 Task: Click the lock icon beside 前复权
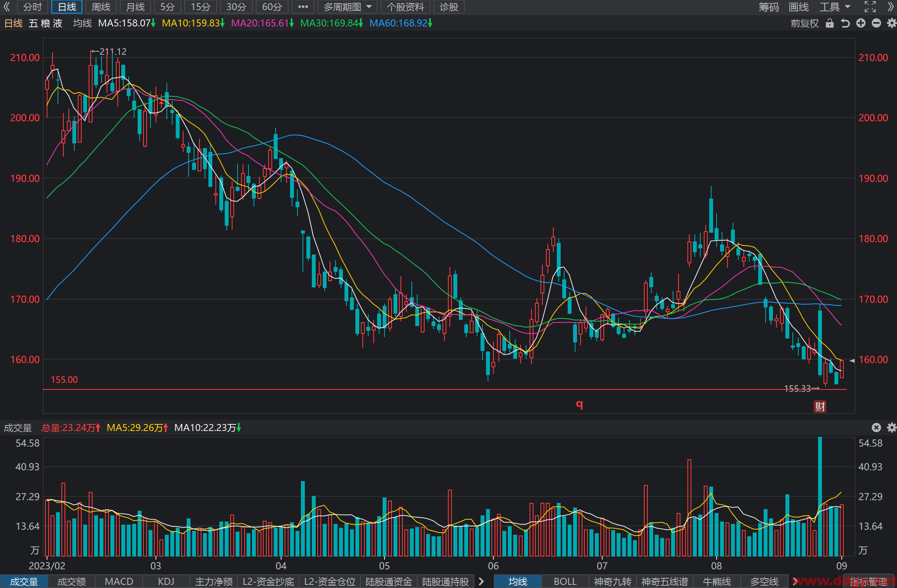point(830,23)
